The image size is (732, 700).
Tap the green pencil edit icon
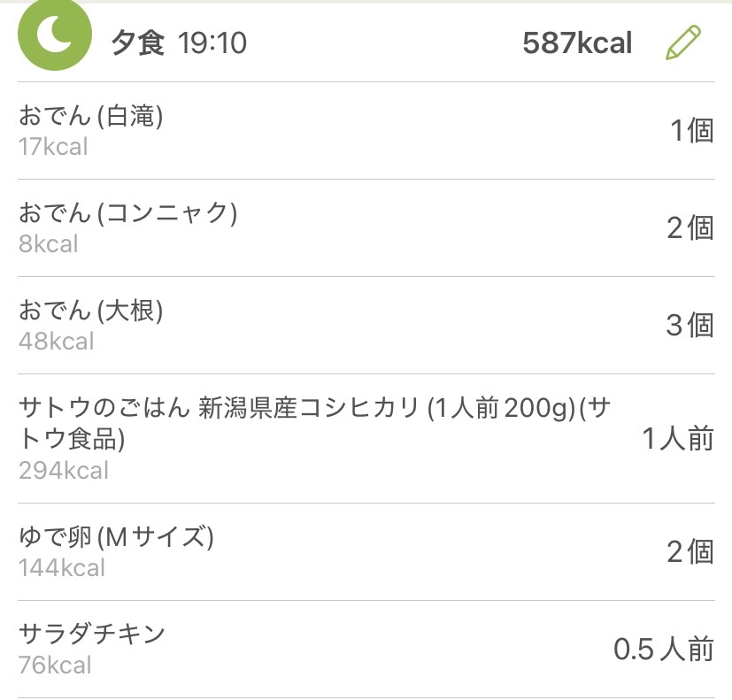[x=682, y=42]
